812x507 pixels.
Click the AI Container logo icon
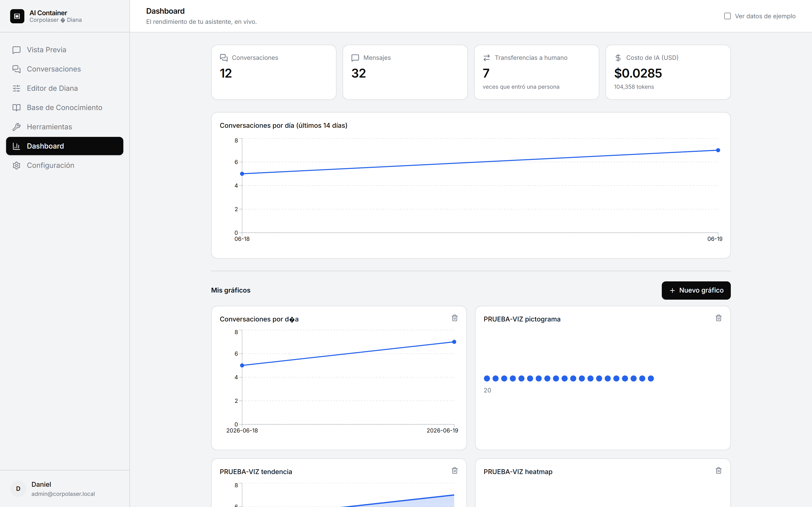click(x=17, y=16)
